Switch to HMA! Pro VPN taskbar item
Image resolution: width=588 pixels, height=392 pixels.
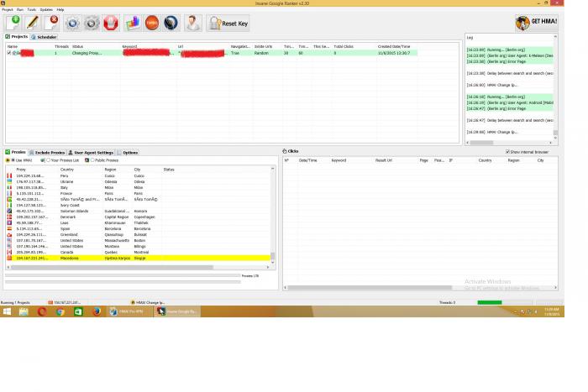tap(129, 311)
